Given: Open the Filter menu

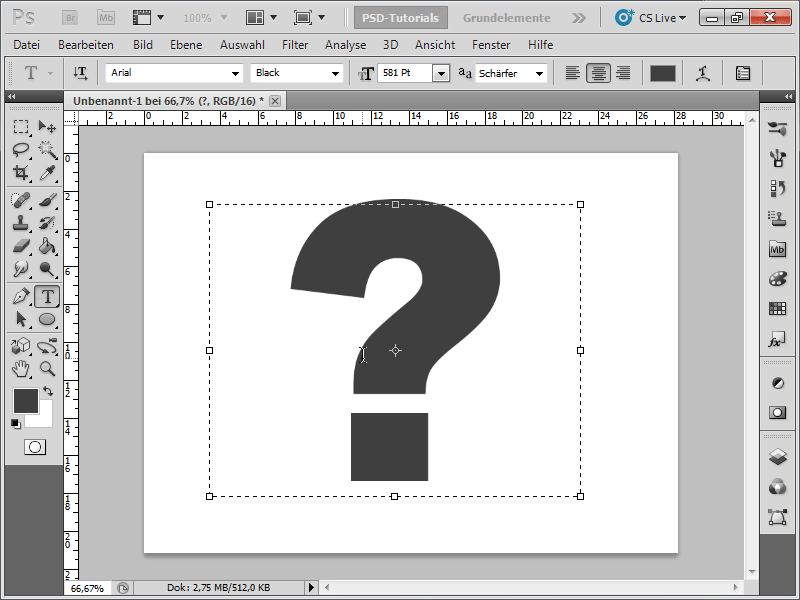Looking at the screenshot, I should pyautogui.click(x=295, y=45).
